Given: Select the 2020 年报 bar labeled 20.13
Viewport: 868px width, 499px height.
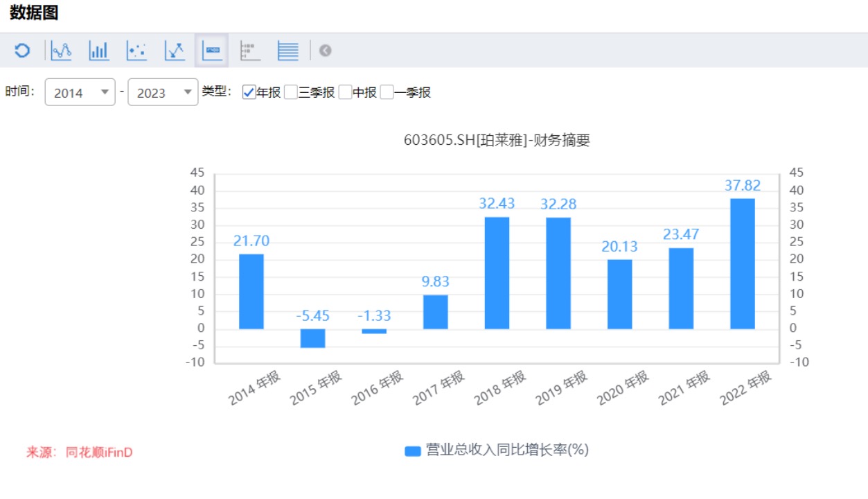Looking at the screenshot, I should (620, 295).
